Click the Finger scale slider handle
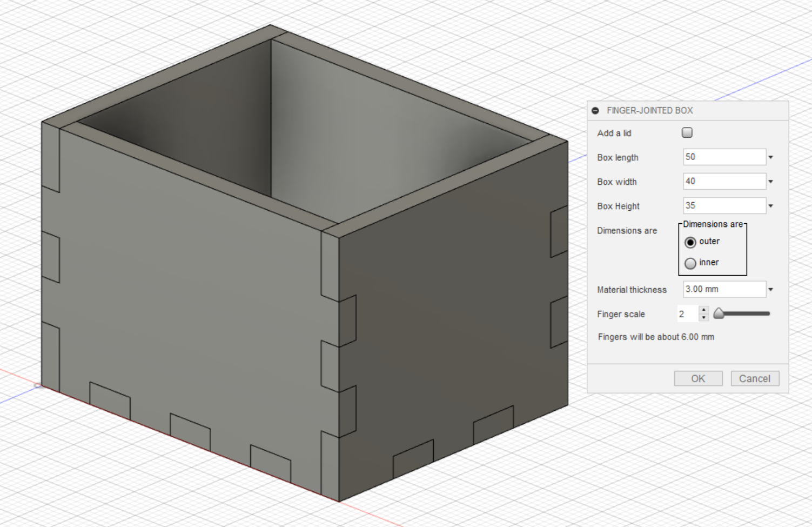812x527 pixels. coord(719,313)
